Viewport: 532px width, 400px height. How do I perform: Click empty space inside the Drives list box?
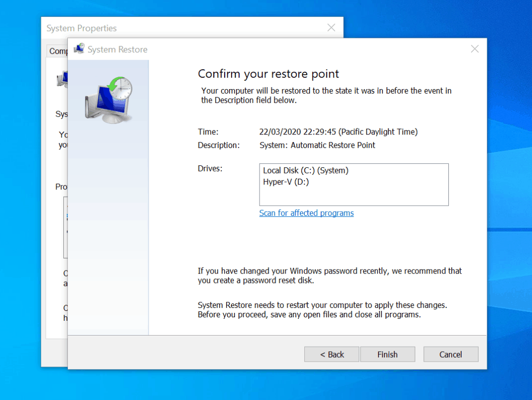click(x=354, y=196)
